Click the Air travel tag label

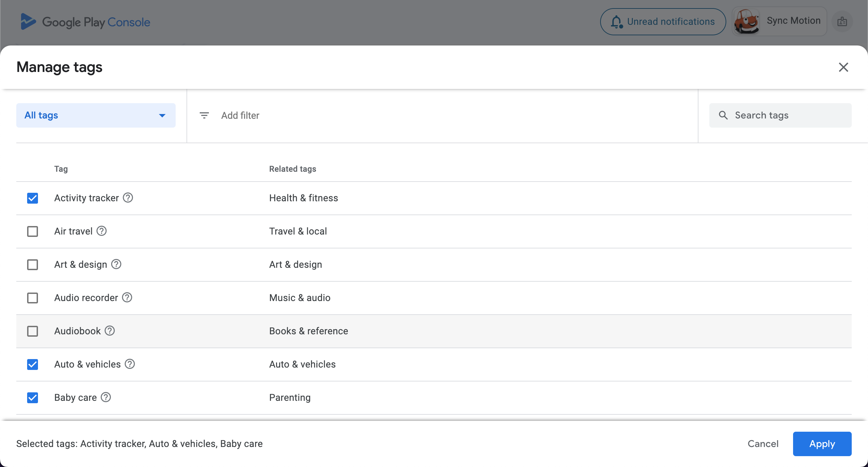click(73, 231)
